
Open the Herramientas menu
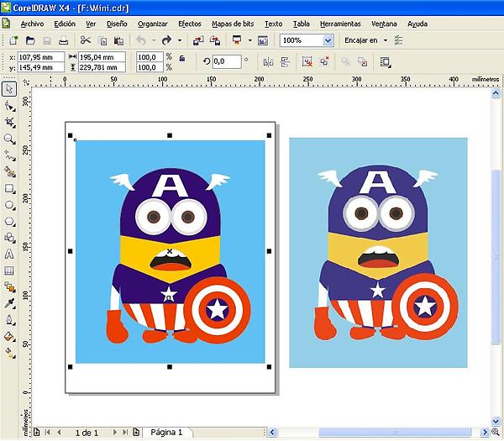(340, 24)
